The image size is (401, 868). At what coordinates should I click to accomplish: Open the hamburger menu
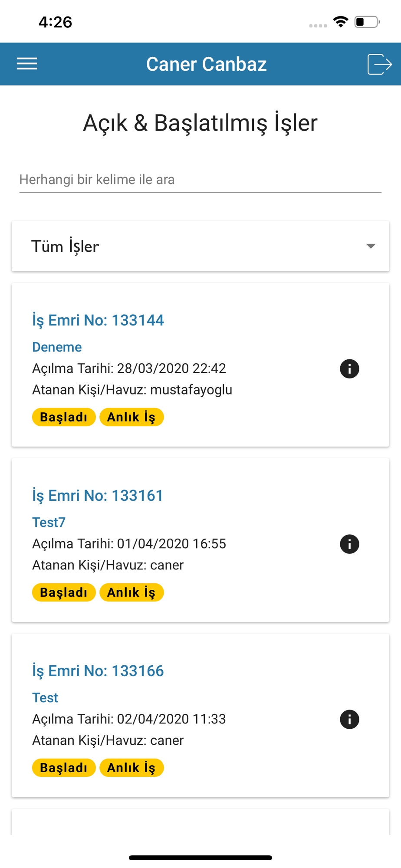27,64
